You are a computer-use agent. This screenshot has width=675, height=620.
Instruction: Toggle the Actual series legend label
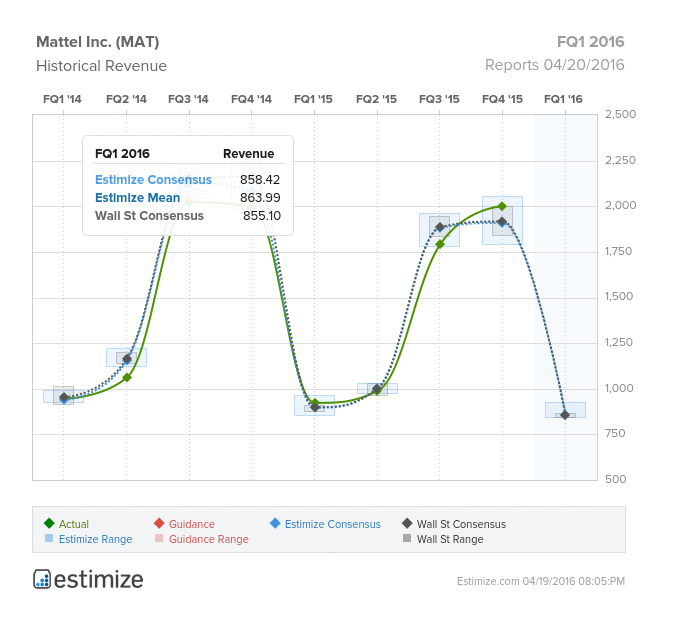[74, 524]
